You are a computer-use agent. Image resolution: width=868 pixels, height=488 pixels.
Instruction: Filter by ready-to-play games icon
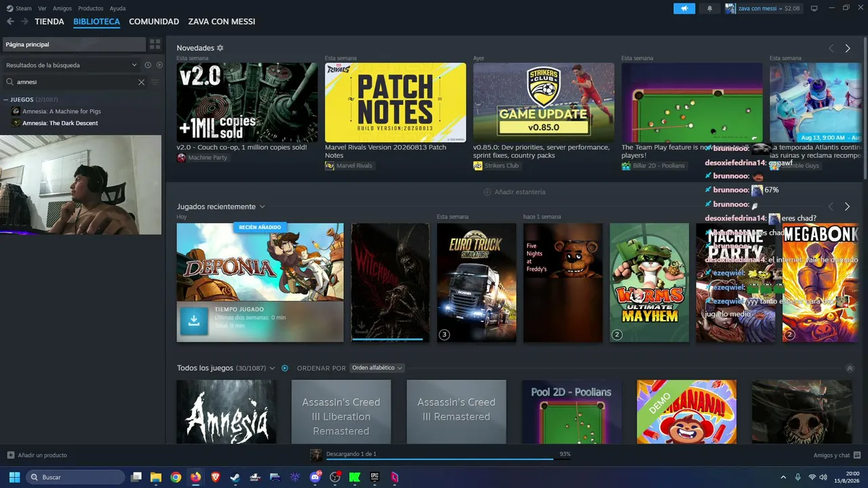[159, 65]
